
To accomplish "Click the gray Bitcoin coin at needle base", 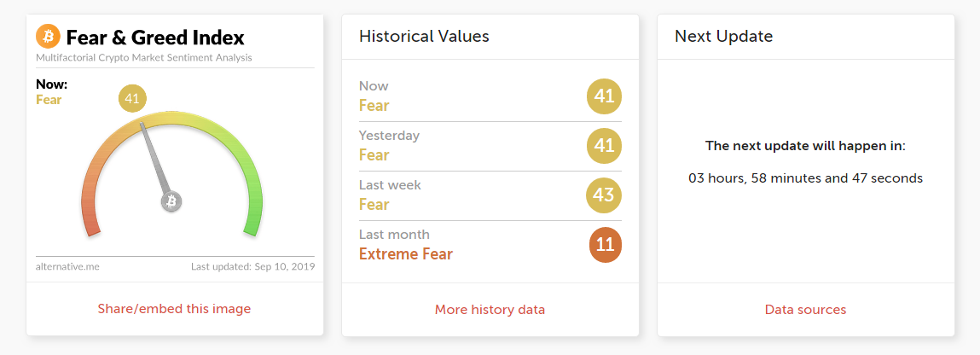I will tap(171, 201).
